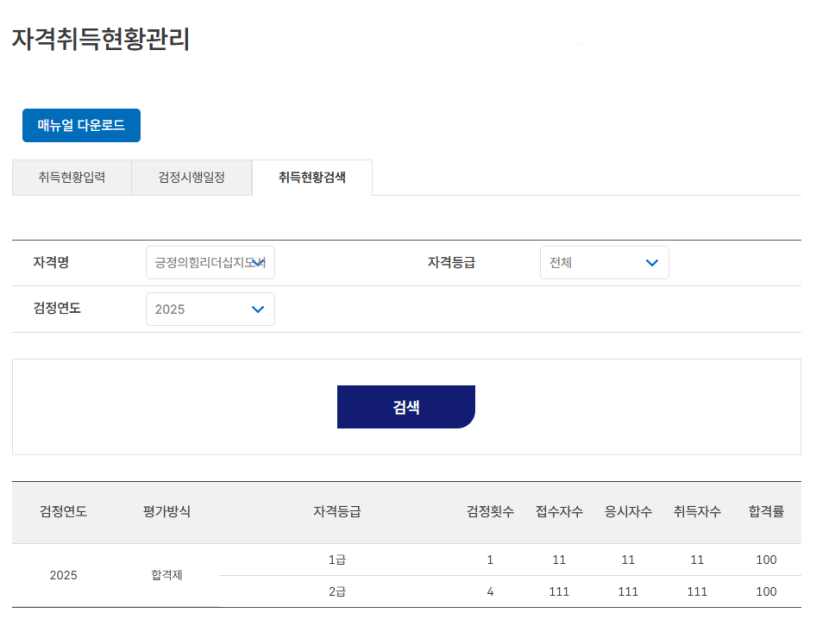Open the 검정연도 dropdown showing 2025
Screen dimensions: 835x619
tap(210, 309)
